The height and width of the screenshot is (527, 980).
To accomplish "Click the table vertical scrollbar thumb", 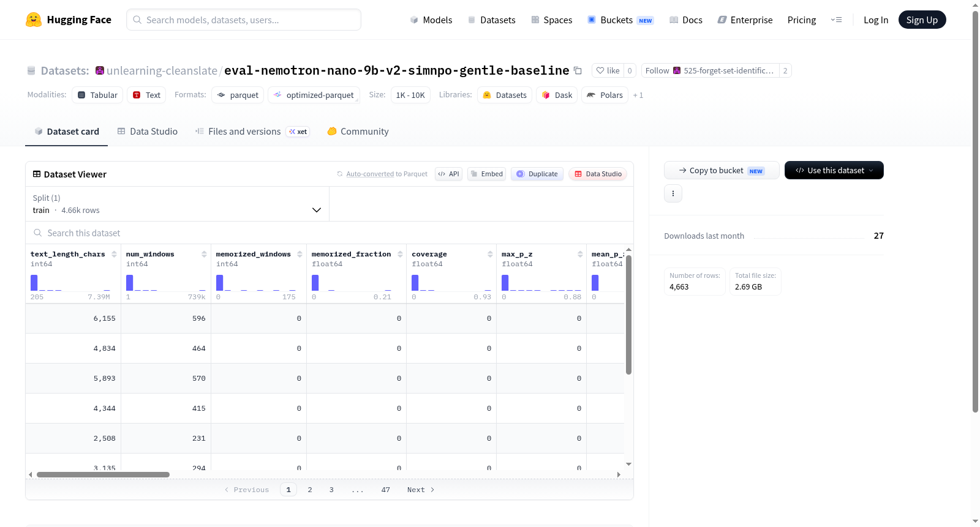I will coord(628,315).
